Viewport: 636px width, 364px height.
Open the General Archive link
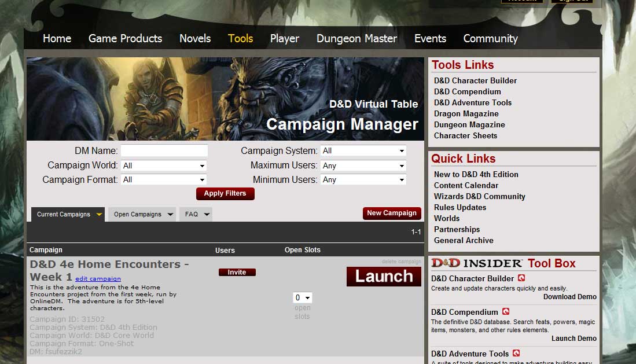[464, 240]
